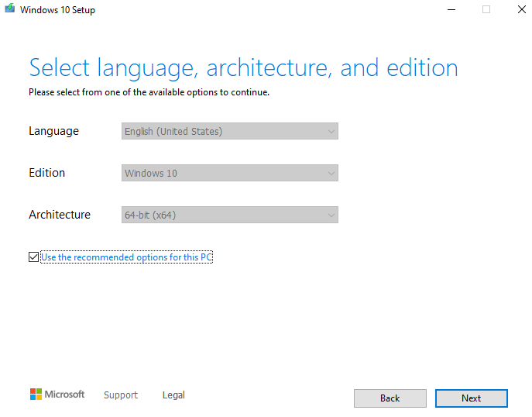The height and width of the screenshot is (417, 532).
Task: Minimize the Windows 10 Setup window
Action: click(x=451, y=9)
